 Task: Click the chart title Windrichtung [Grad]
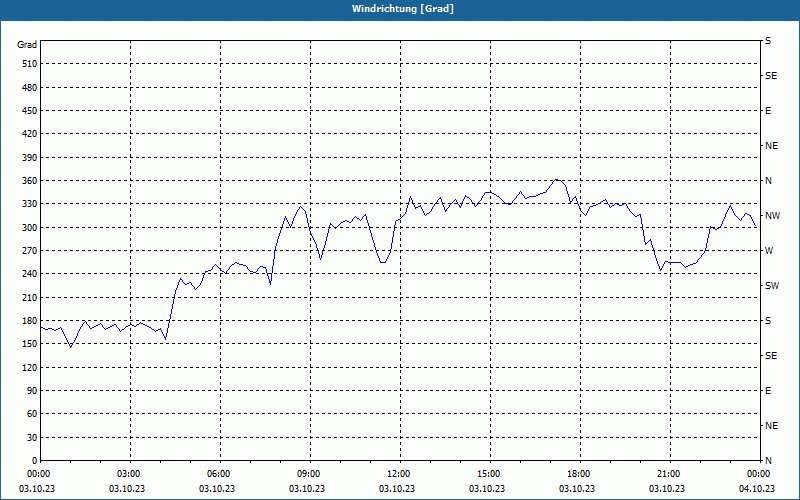[x=403, y=9]
